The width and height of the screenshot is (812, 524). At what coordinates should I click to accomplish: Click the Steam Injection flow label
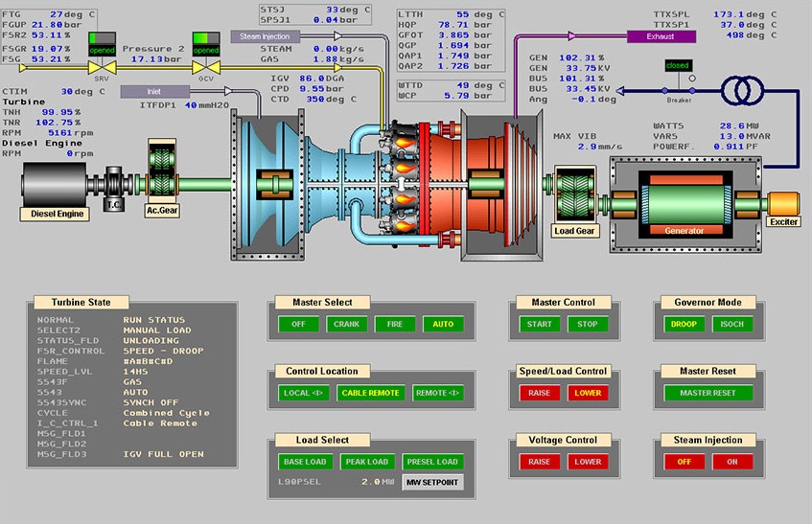pos(265,36)
